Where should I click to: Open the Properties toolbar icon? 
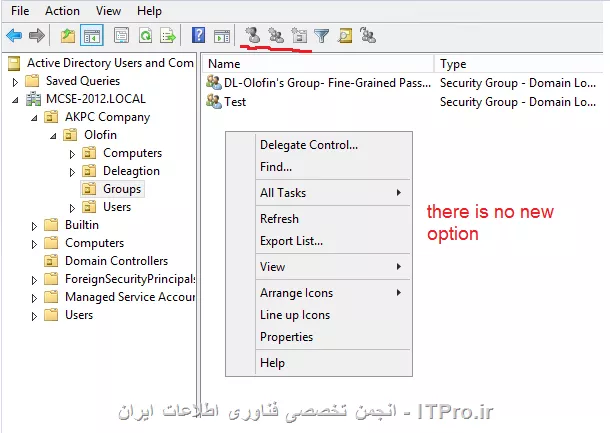coord(121,36)
